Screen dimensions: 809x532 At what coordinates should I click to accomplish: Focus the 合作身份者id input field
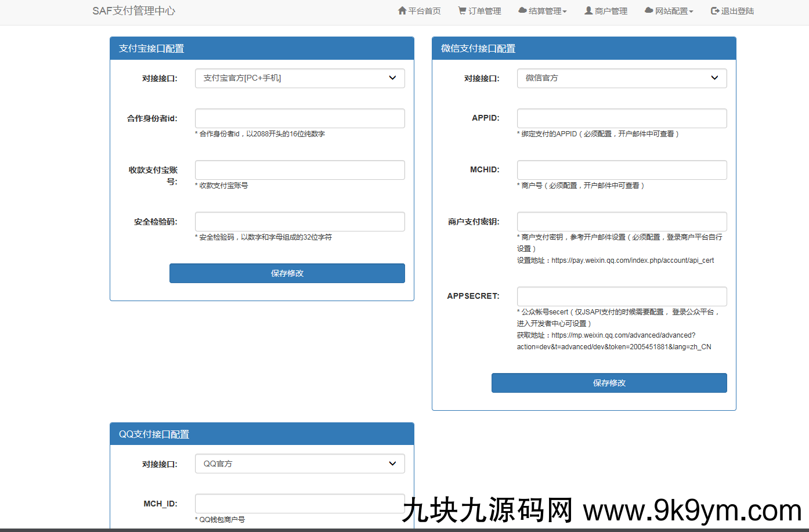pyautogui.click(x=299, y=118)
